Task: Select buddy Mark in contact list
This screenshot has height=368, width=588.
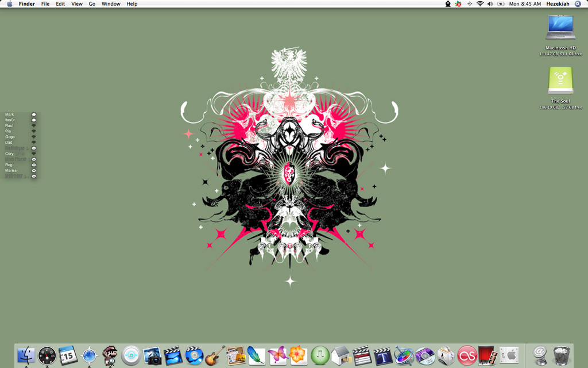Action: pyautogui.click(x=9, y=114)
